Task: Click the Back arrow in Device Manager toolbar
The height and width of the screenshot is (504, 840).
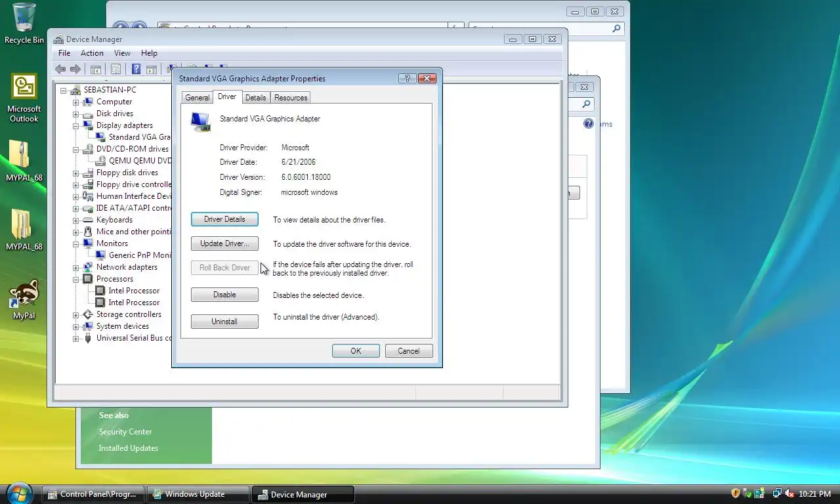Action: (60, 69)
